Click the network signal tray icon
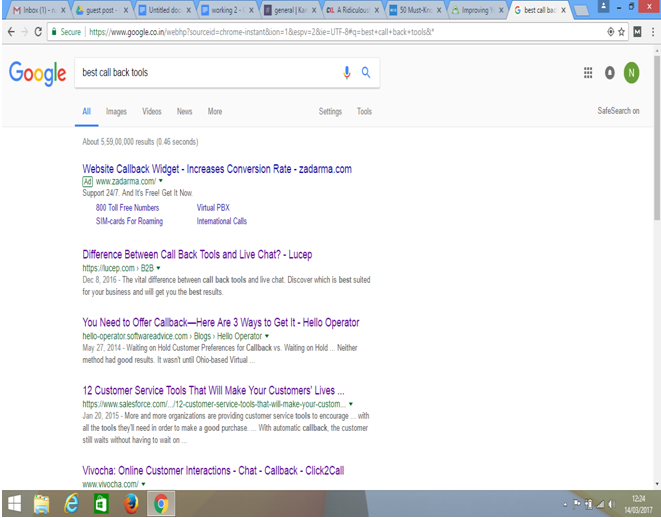This screenshot has height=518, width=661. click(600, 504)
